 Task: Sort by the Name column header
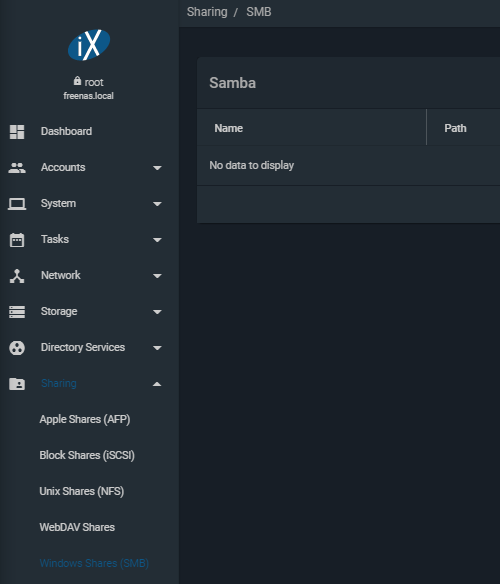pyautogui.click(x=228, y=128)
